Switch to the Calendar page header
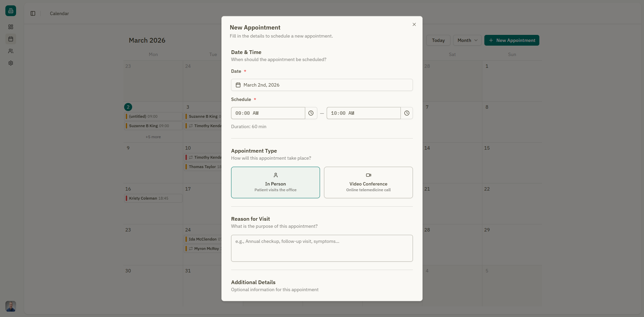Screen dimensions: 644x317 click(x=59, y=13)
